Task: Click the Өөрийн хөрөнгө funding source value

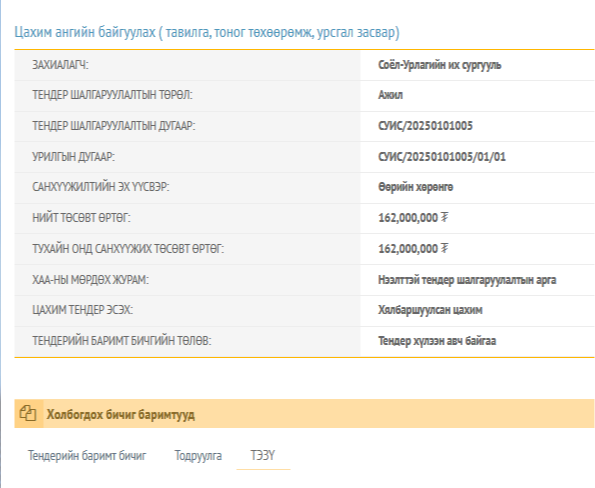Action: click(416, 187)
